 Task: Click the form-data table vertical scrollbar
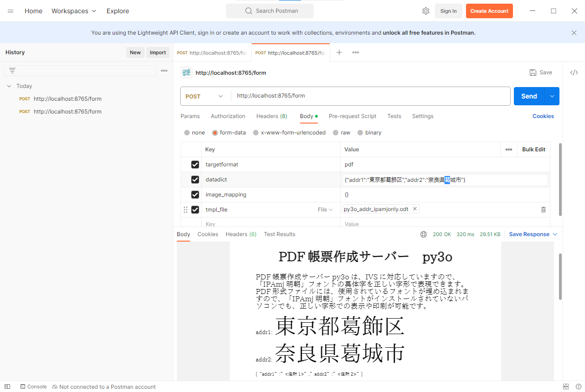tap(560, 179)
